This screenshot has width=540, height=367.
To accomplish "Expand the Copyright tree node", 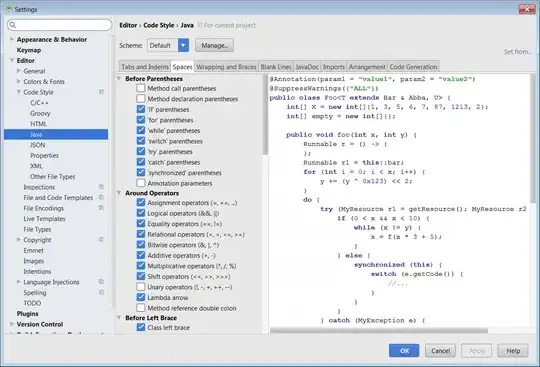I will coord(19,240).
